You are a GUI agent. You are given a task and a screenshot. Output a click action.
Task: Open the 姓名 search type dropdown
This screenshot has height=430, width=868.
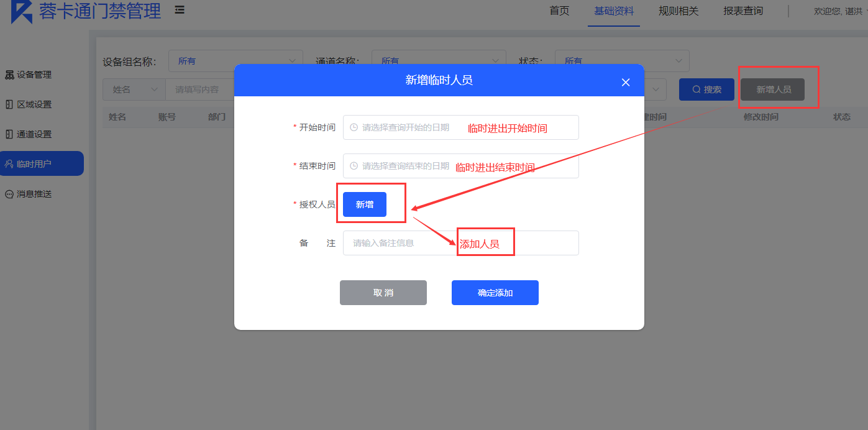pyautogui.click(x=134, y=89)
